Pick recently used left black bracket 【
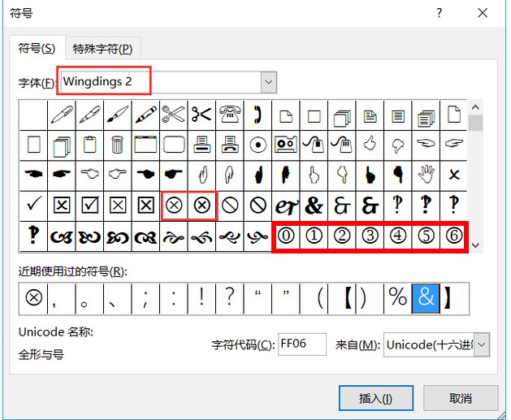The height and width of the screenshot is (420, 511). (x=347, y=298)
